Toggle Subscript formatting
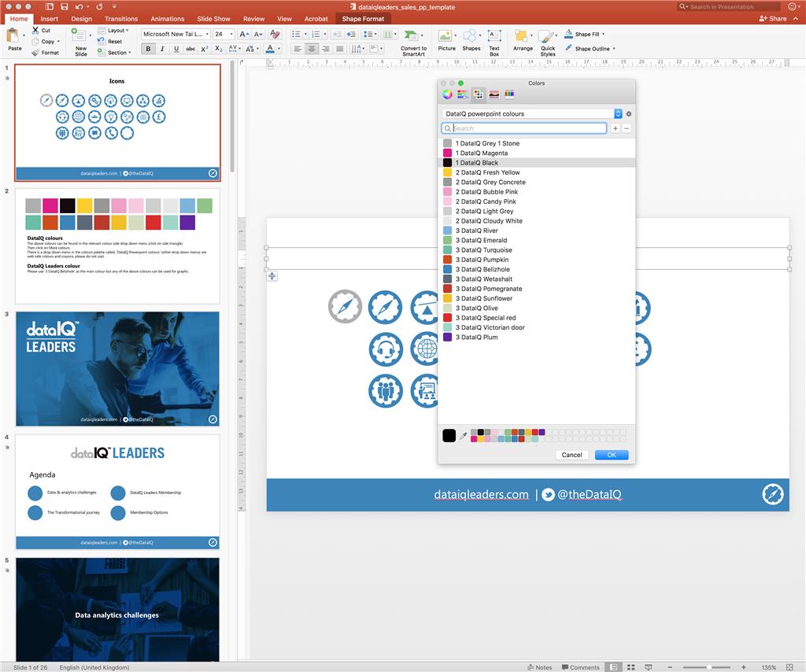 point(219,49)
